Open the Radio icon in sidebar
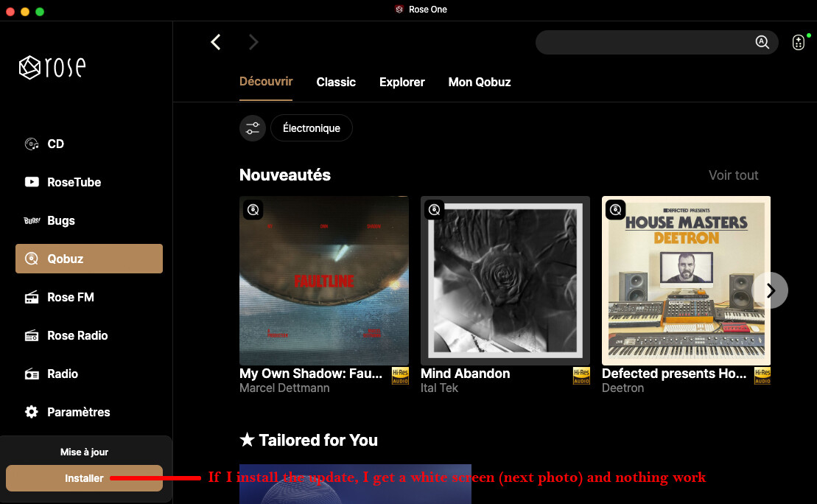Viewport: 817px width, 504px height. coord(32,374)
